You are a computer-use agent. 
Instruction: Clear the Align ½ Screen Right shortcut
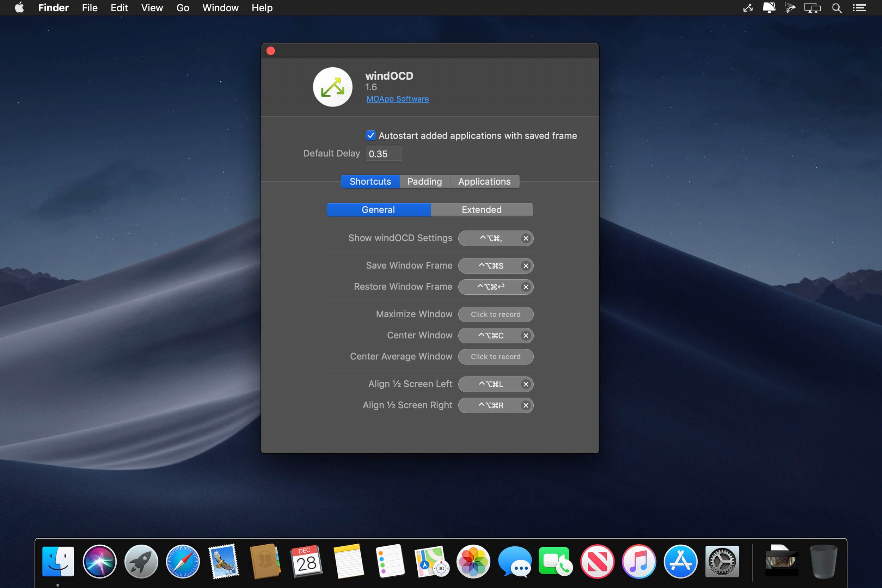[526, 405]
